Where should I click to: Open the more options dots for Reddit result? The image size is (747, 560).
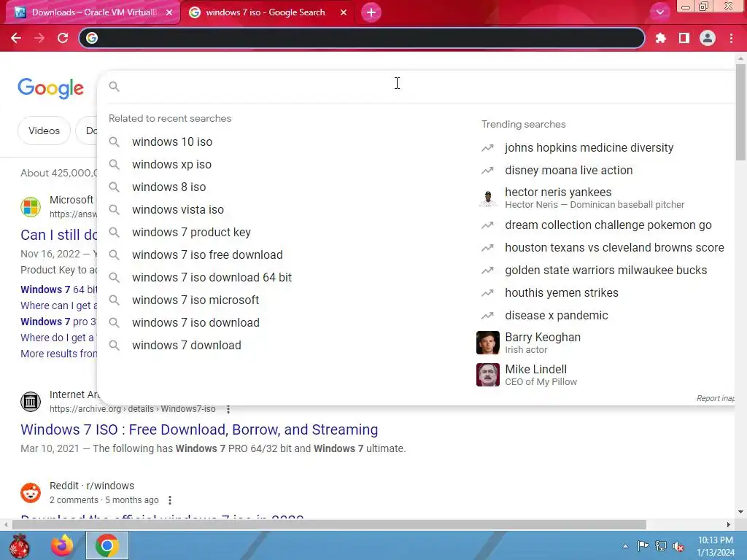tap(169, 500)
